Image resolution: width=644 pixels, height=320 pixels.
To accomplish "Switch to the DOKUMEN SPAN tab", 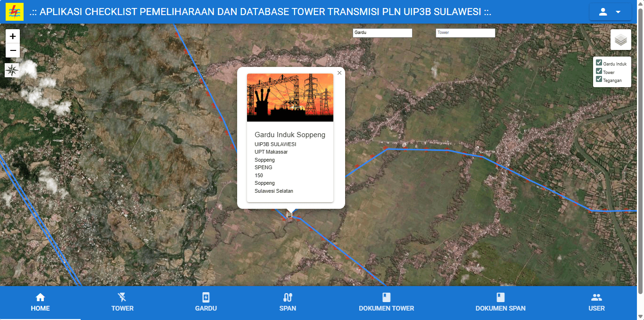I will (x=501, y=303).
